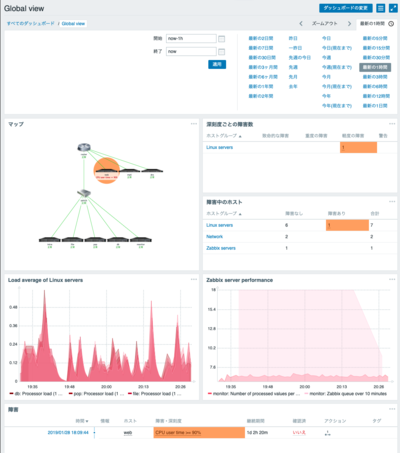This screenshot has height=453, width=400.
Task: Select 先月 time range
Action: 293,77
